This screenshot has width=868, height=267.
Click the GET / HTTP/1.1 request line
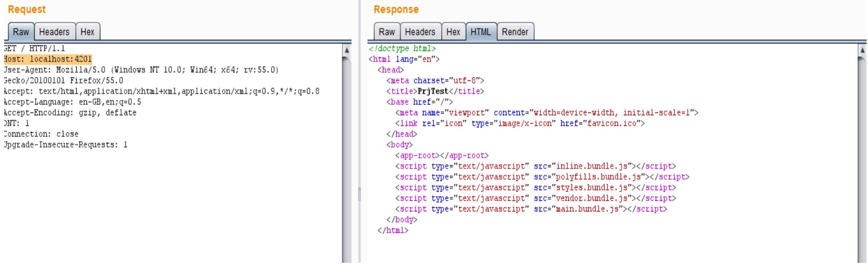click(34, 49)
